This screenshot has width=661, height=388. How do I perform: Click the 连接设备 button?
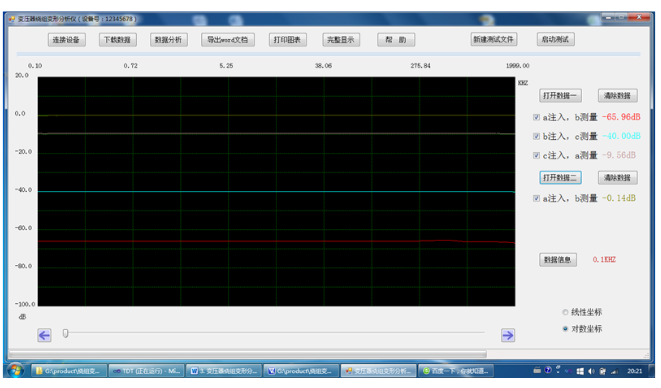pos(67,40)
